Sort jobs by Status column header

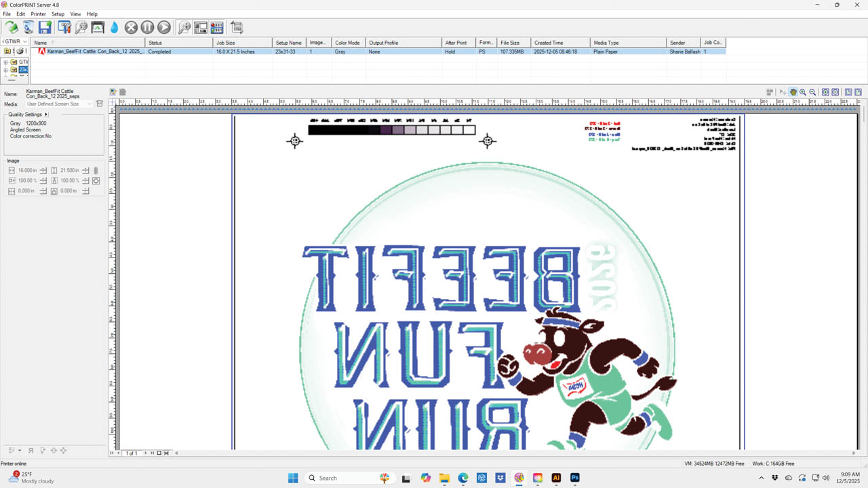[179, 43]
